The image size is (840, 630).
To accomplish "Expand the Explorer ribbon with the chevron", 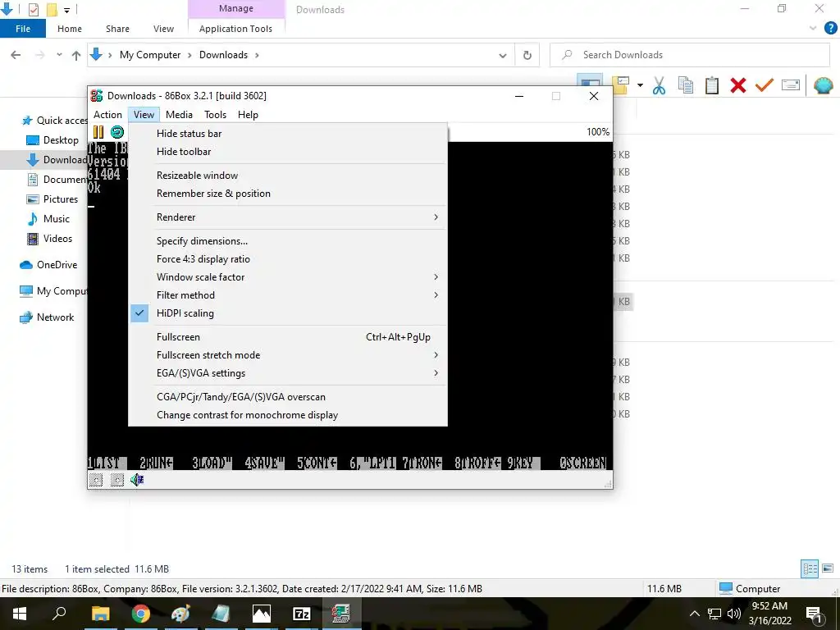I will (813, 29).
